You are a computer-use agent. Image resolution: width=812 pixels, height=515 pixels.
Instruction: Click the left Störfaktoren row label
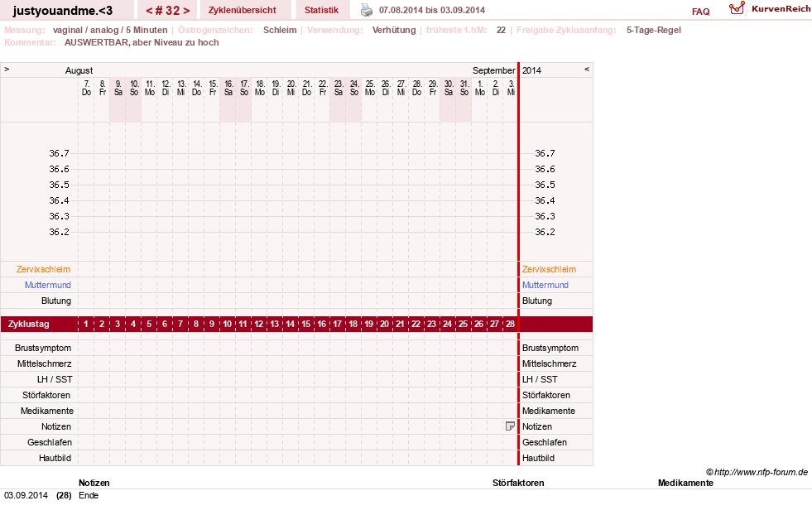click(x=46, y=395)
